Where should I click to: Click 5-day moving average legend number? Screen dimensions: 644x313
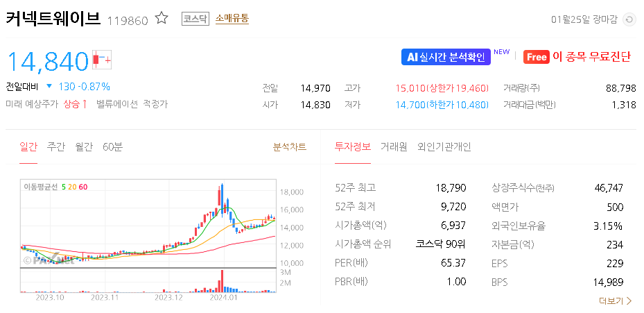pos(64,187)
